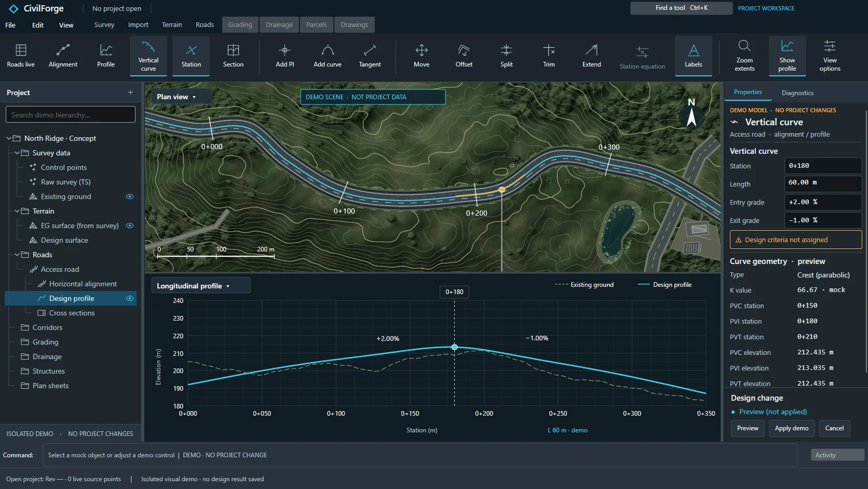Image resolution: width=868 pixels, height=489 pixels.
Task: Use the Trim tool
Action: (x=549, y=56)
